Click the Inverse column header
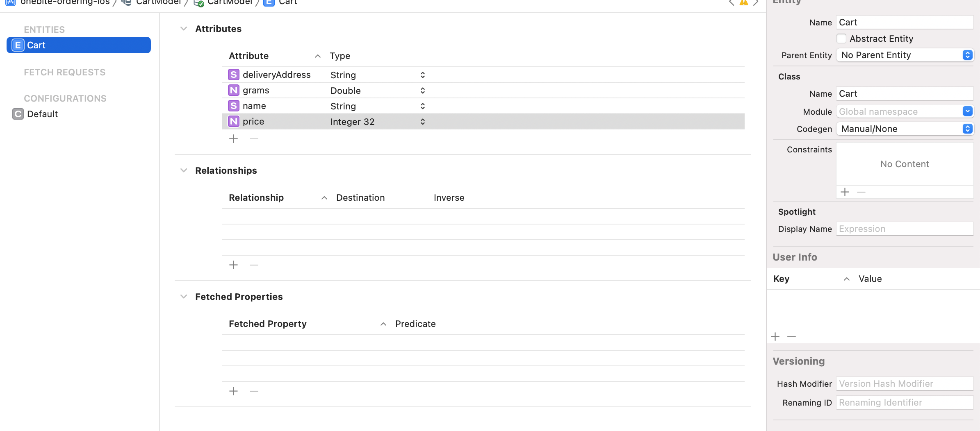Screen dimensions: 980x431 click(x=449, y=197)
